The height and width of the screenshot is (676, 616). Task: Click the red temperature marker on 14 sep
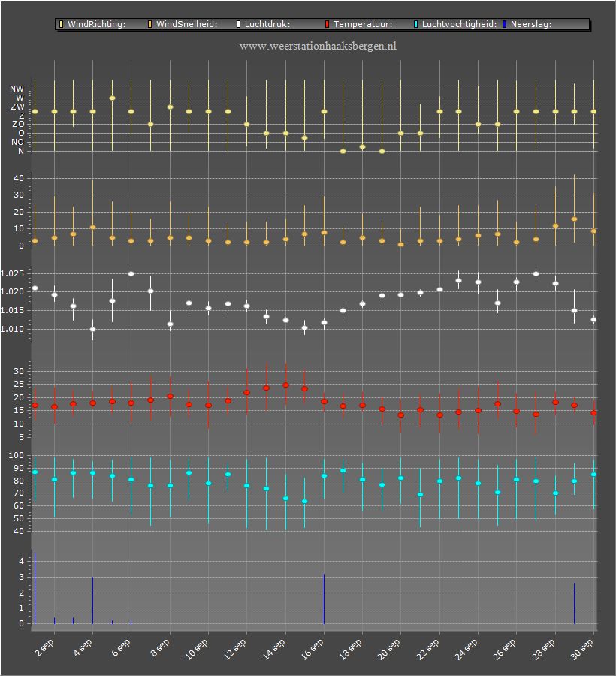(x=285, y=385)
